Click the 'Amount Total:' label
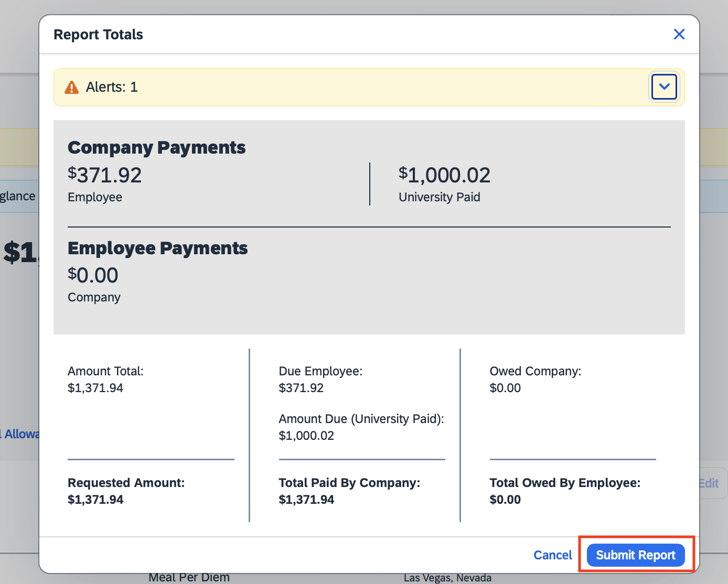This screenshot has height=584, width=728. click(x=105, y=371)
